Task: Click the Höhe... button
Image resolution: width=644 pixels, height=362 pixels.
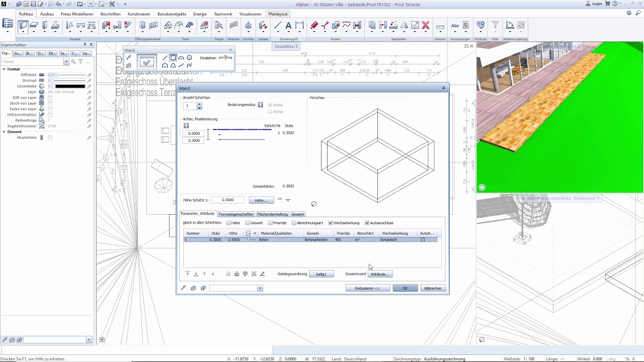Action: coord(261,200)
